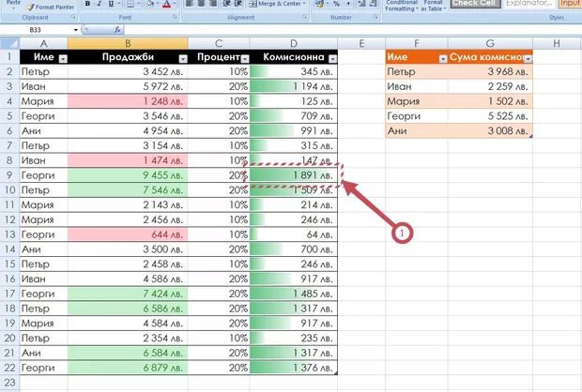The width and height of the screenshot is (582, 392).
Task: Apply the Input cell style
Action: click(570, 5)
